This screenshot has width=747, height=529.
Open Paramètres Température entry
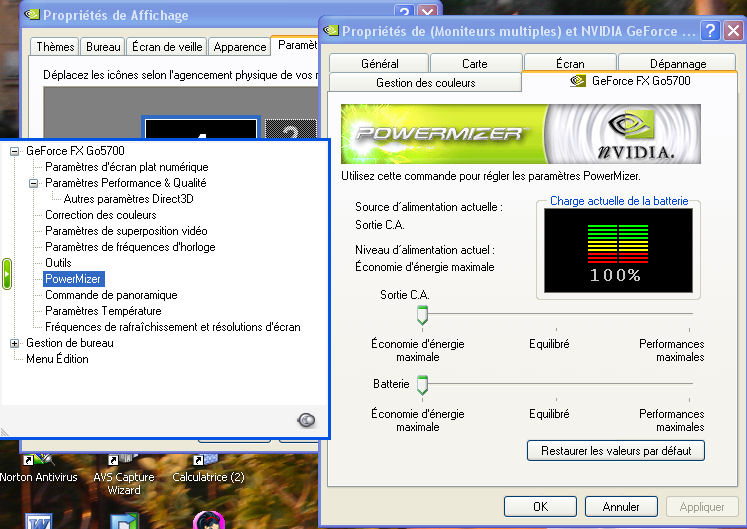tap(103, 311)
